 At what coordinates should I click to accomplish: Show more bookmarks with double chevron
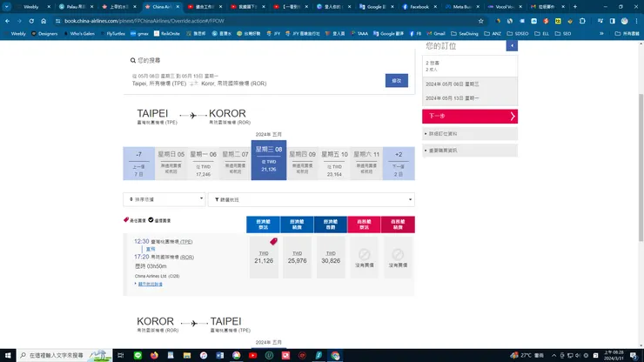click(601, 34)
